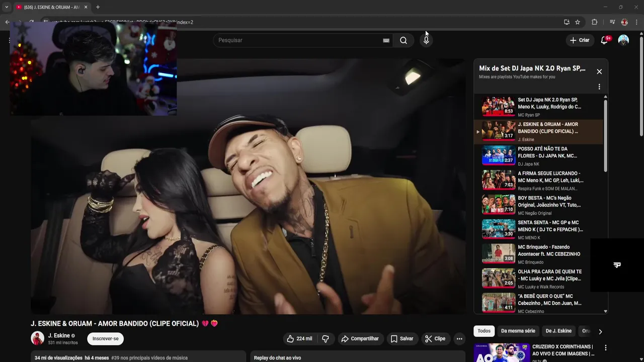
Task: Select the Todos filter chip
Action: pyautogui.click(x=484, y=331)
